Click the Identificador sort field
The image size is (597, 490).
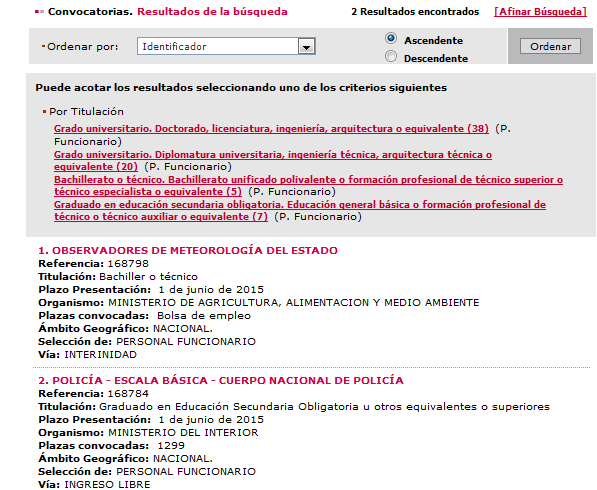point(226,46)
